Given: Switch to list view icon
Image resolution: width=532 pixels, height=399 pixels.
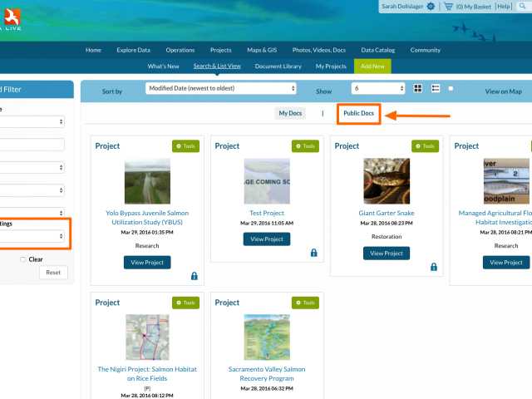Looking at the screenshot, I should (x=436, y=89).
